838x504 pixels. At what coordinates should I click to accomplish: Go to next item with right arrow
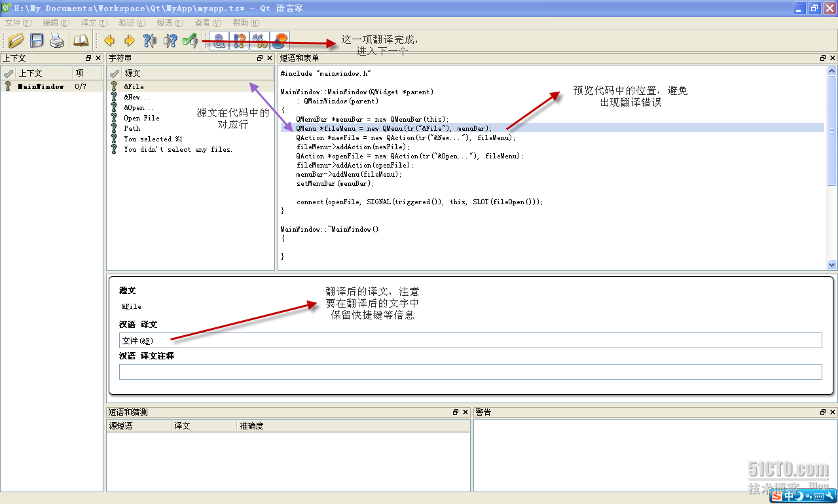(130, 41)
